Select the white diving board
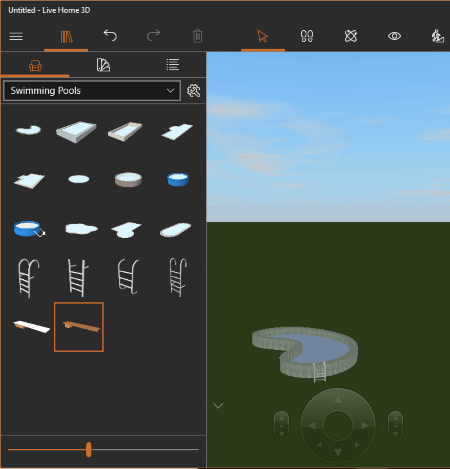Image resolution: width=450 pixels, height=469 pixels. (x=31, y=327)
